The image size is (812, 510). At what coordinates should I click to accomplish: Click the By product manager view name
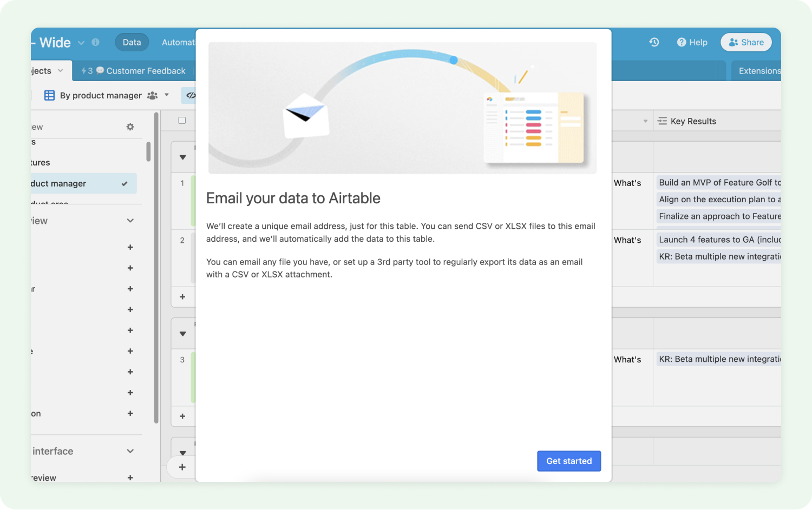[101, 95]
